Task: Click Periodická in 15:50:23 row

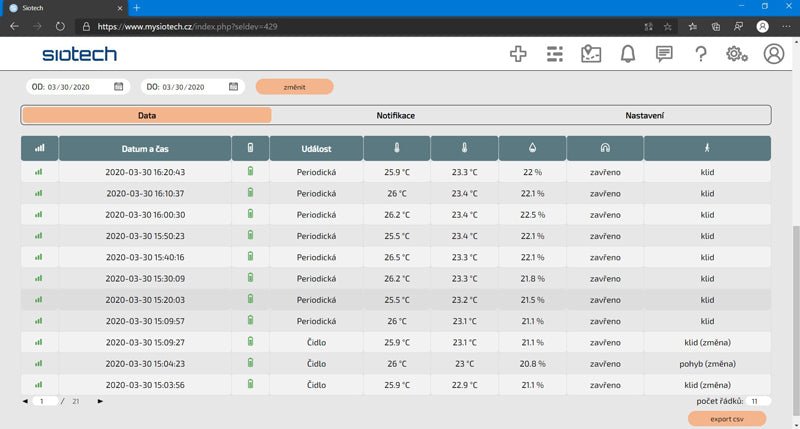Action: tap(316, 236)
